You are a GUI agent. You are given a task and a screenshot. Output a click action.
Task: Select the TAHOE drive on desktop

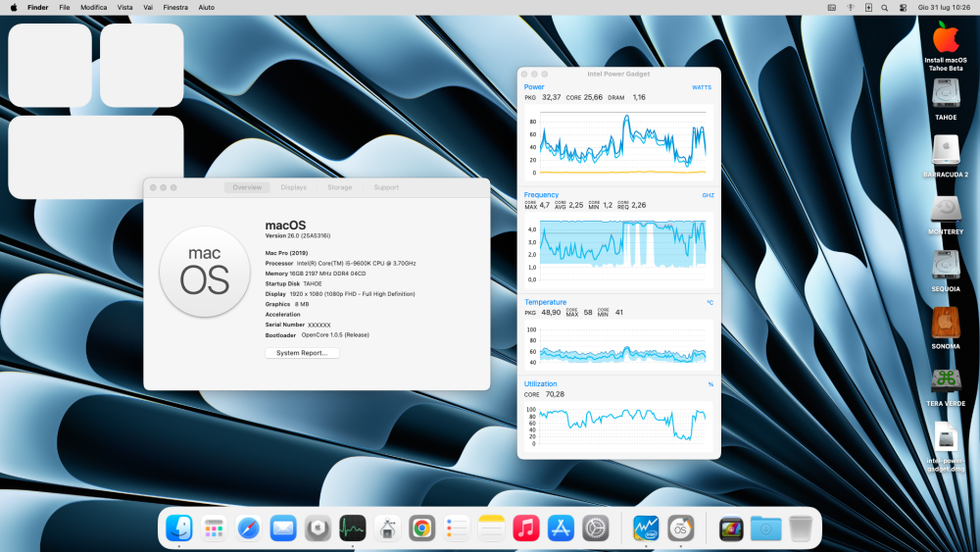[x=946, y=99]
